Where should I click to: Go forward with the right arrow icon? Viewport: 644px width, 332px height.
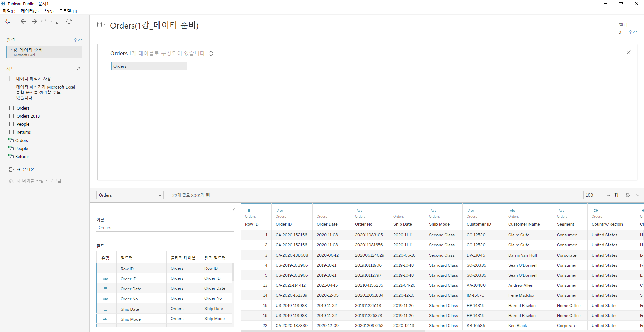tap(34, 21)
